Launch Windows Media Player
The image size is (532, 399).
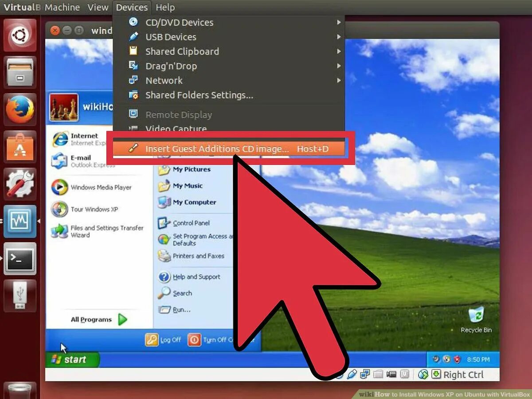(x=92, y=188)
